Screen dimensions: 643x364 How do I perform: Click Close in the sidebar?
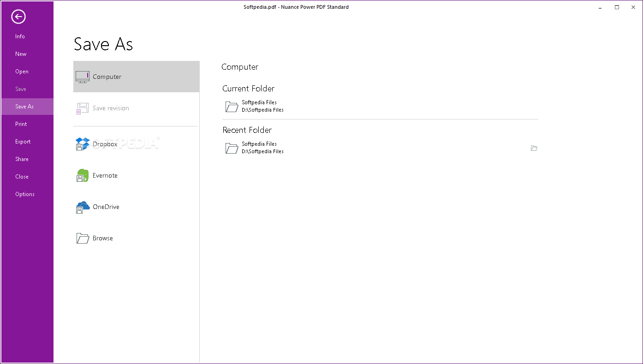coord(27,177)
